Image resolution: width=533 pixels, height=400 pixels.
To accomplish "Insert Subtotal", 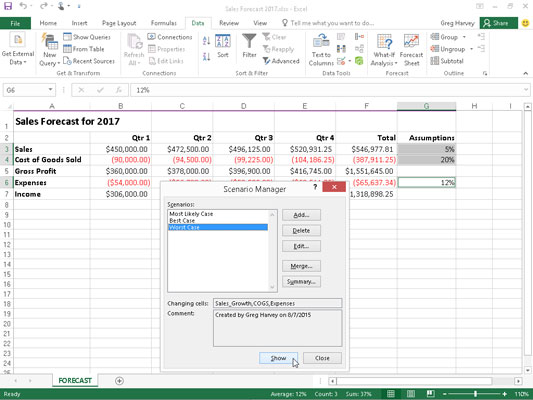I will 447,61.
